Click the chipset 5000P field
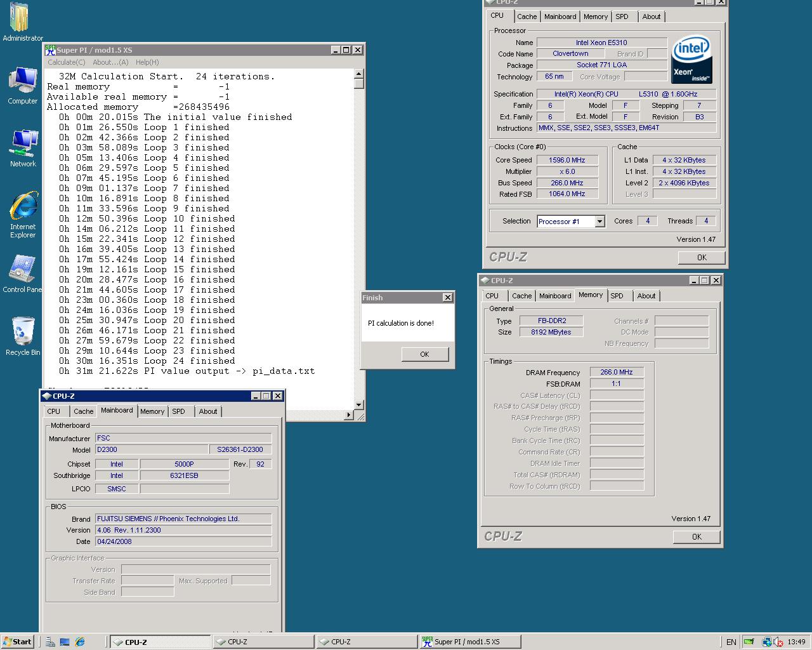 (184, 464)
